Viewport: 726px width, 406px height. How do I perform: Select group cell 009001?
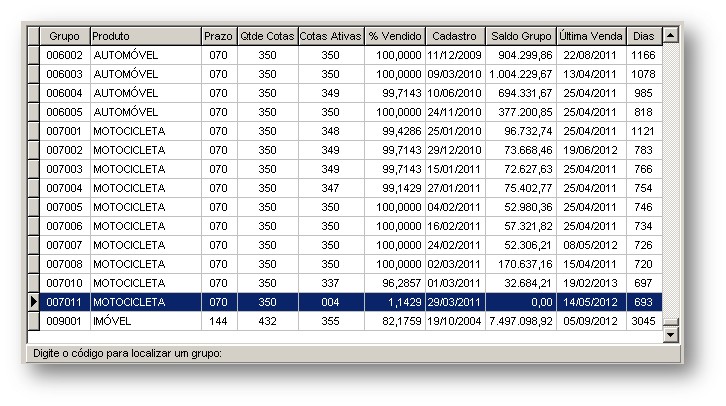pos(64,321)
